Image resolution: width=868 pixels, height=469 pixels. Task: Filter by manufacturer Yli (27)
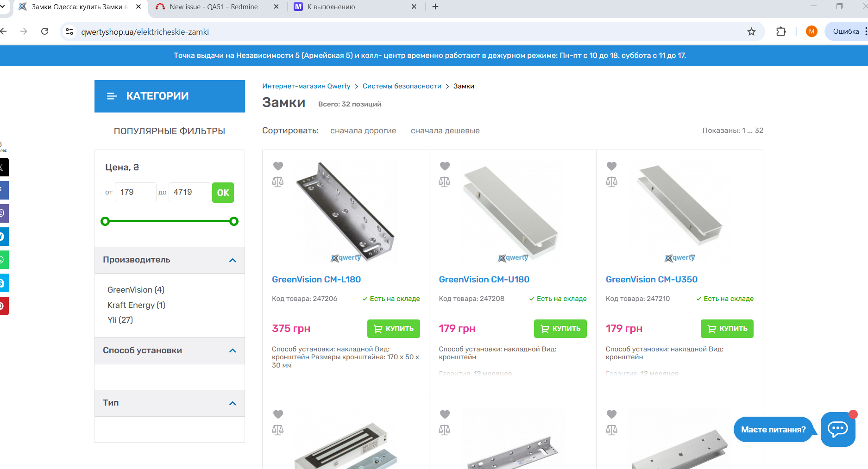point(120,320)
